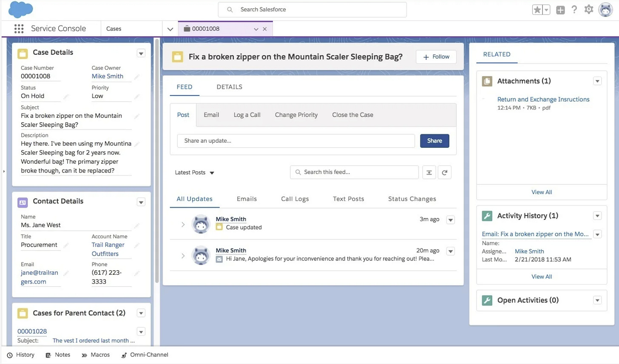Open the user profile avatar
Image resolution: width=619 pixels, height=364 pixels.
coord(605,9)
